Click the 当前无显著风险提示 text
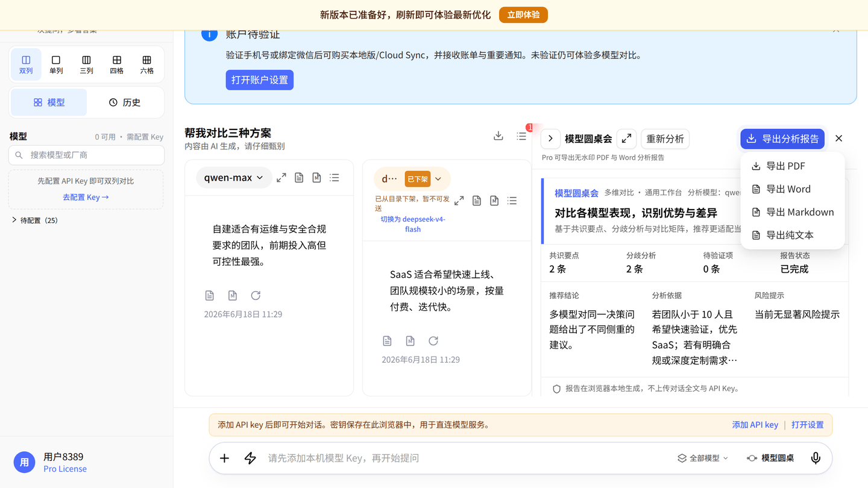The width and height of the screenshot is (868, 488). coord(797,314)
